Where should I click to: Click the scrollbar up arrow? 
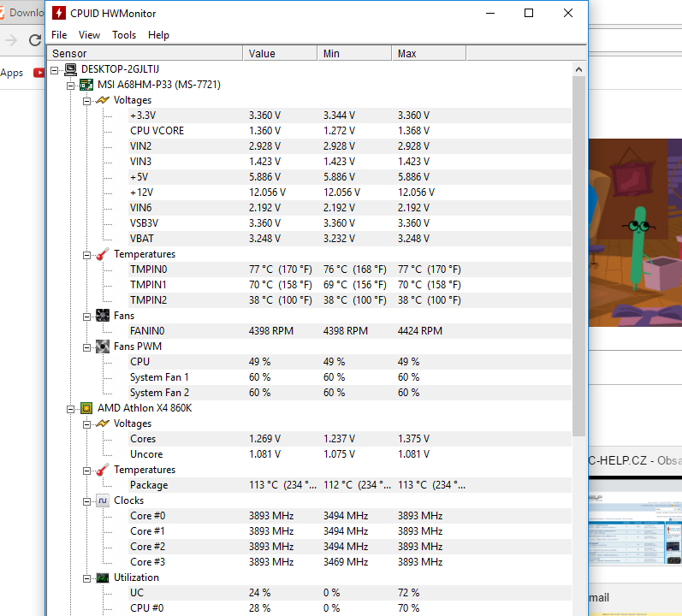[x=578, y=69]
